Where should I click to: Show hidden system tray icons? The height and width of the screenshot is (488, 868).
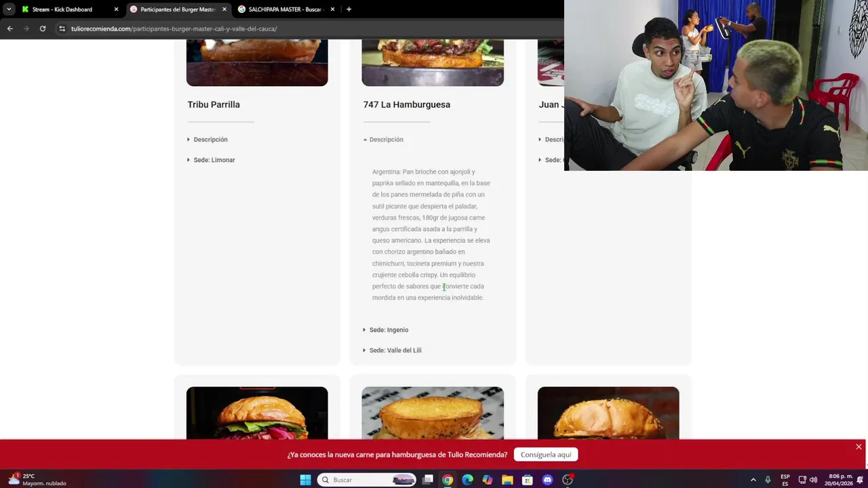pos(753,480)
